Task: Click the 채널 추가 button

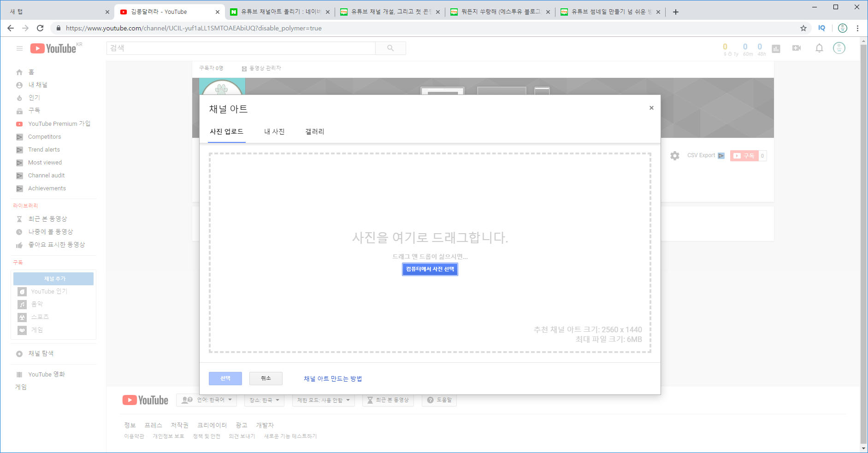Action: [53, 279]
